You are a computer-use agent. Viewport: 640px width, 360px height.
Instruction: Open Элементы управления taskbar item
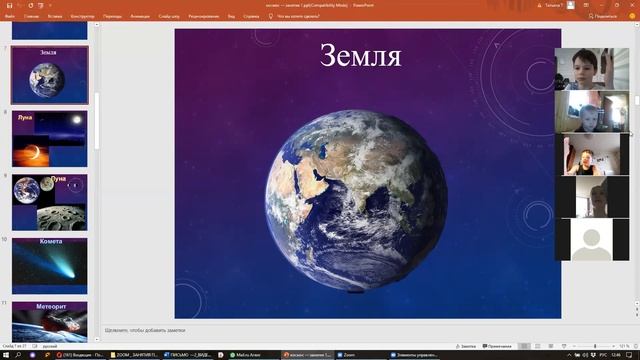414,355
